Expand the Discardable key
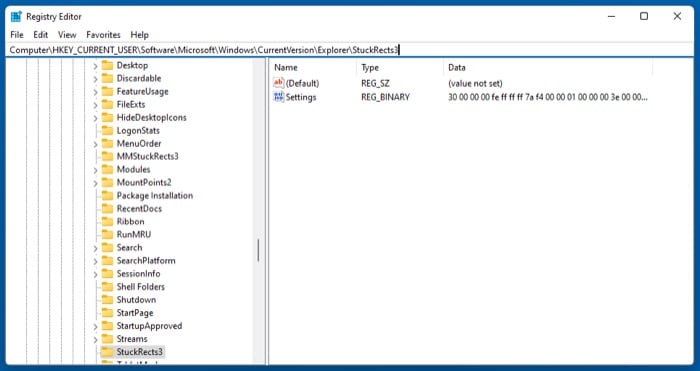The image size is (700, 371). 95,79
